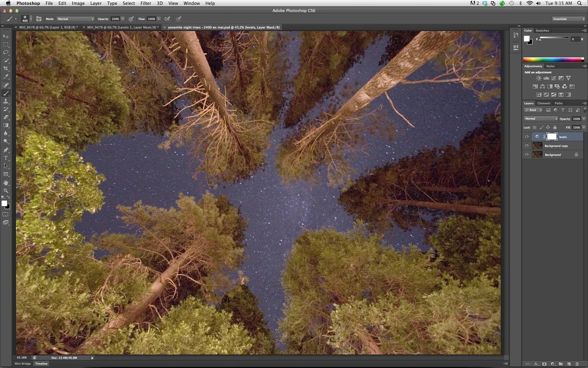Pick the Eyedropper tool
The width and height of the screenshot is (588, 368).
tap(6, 77)
